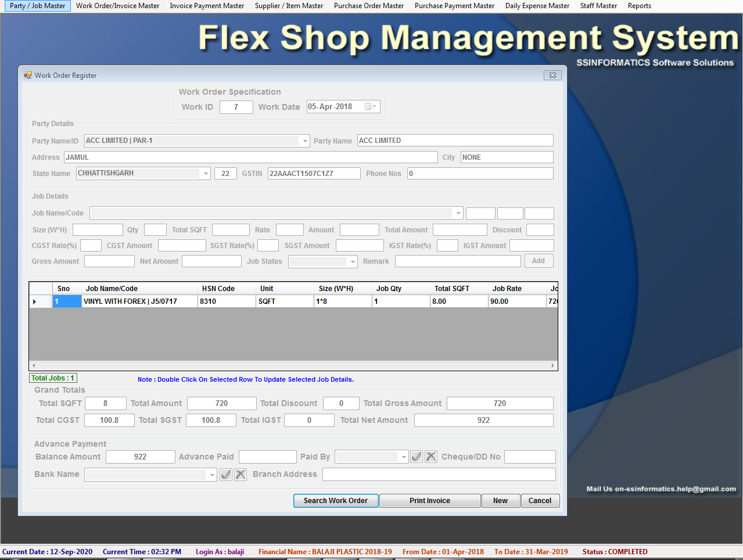
Task: Close the Work Order Register dialog
Action: pyautogui.click(x=552, y=76)
